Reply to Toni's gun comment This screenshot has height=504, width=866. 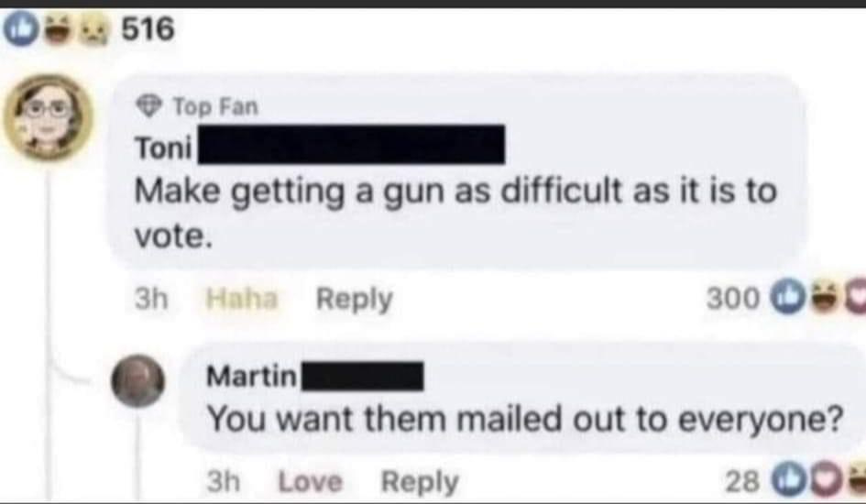click(x=354, y=300)
